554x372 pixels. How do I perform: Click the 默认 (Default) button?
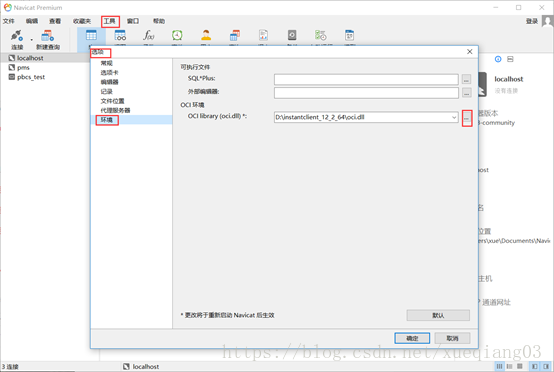click(x=438, y=315)
